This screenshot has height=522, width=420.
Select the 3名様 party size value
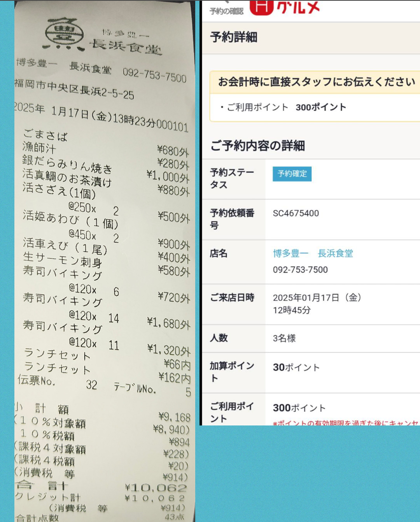(x=284, y=338)
